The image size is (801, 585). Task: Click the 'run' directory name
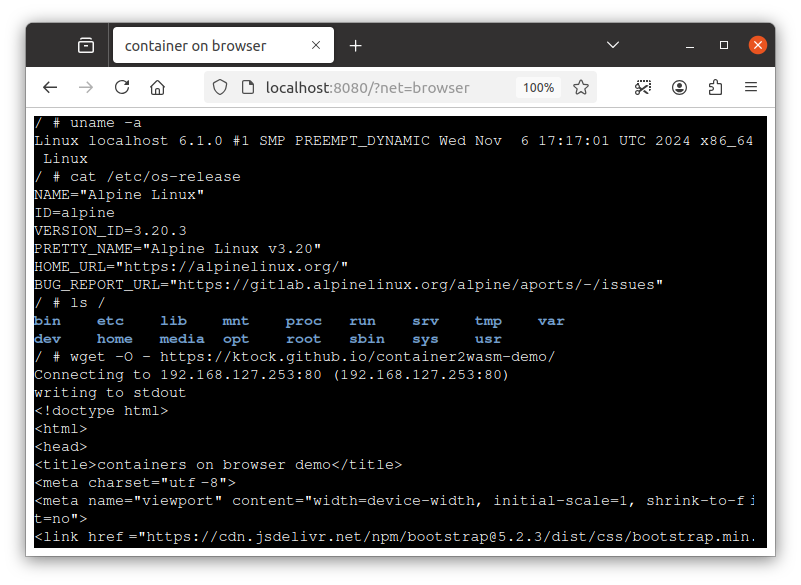coord(362,321)
